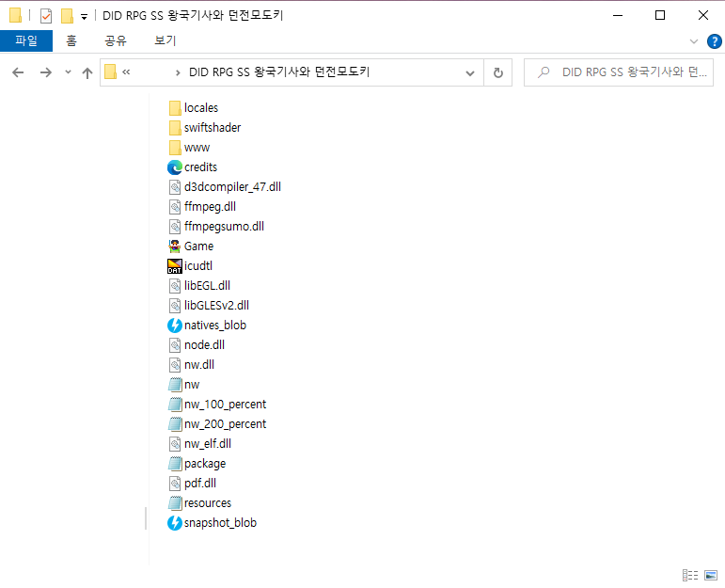Open the 보기 ribbon tab
This screenshot has width=725, height=588.
(x=165, y=41)
